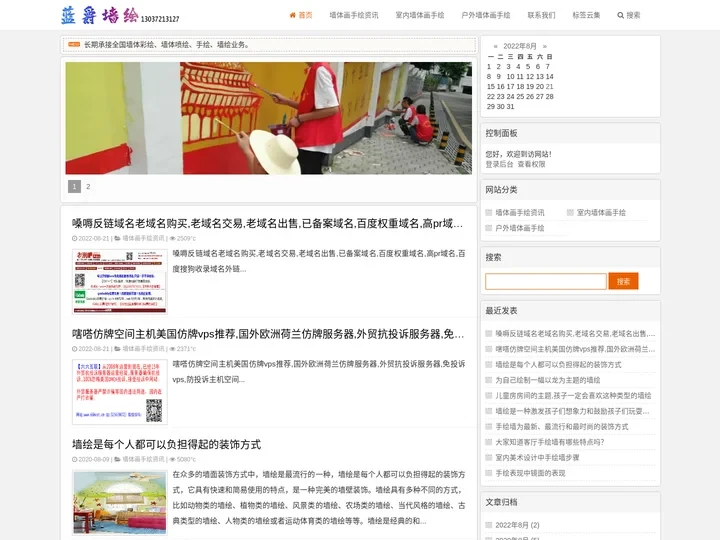This screenshot has width=720, height=540.
Task: Click category tag under the 嗓嘚反链域名 title
Action: (143, 238)
